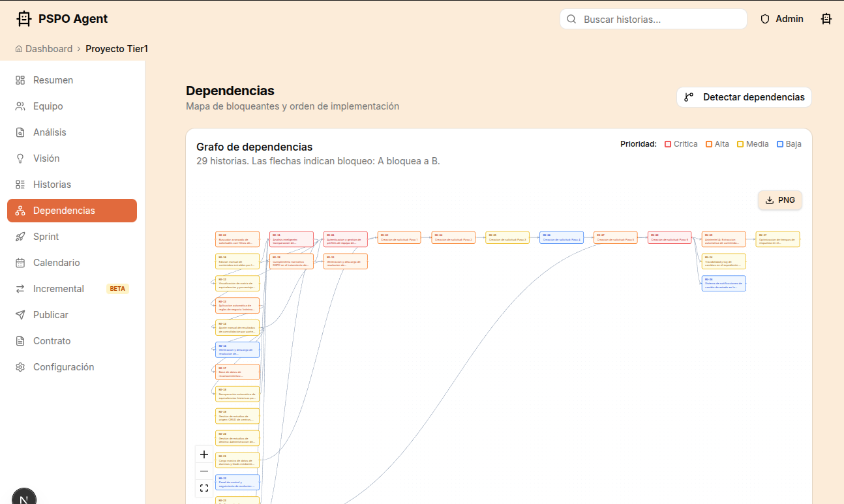844x504 pixels.
Task: Click the PNG download icon on the graph
Action: coord(768,200)
